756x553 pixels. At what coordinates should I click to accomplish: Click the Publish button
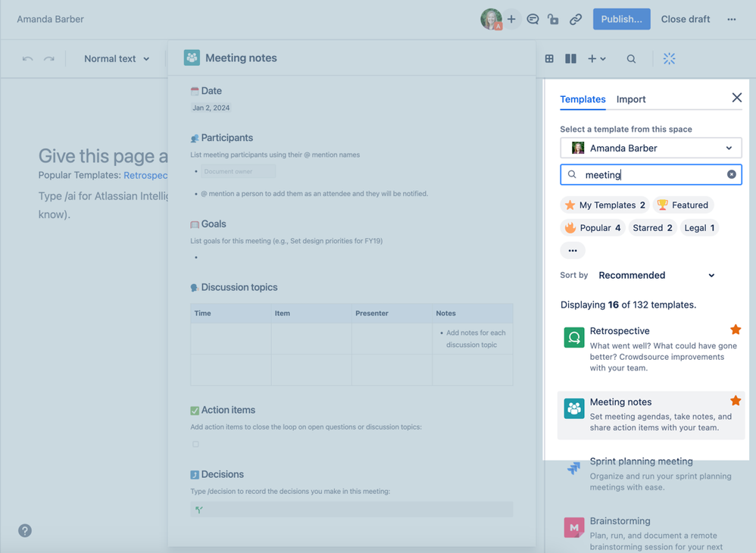click(621, 19)
